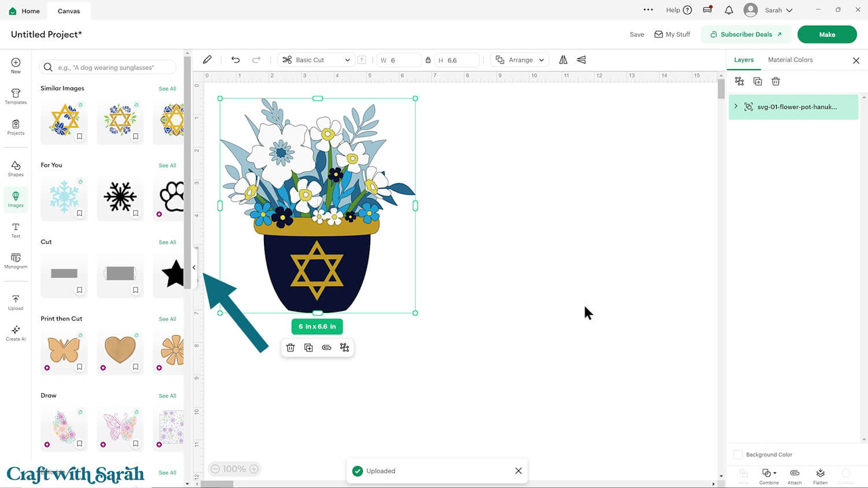This screenshot has height=488, width=868.
Task: Delete selection using floating toolbar trash icon
Action: [x=290, y=347]
